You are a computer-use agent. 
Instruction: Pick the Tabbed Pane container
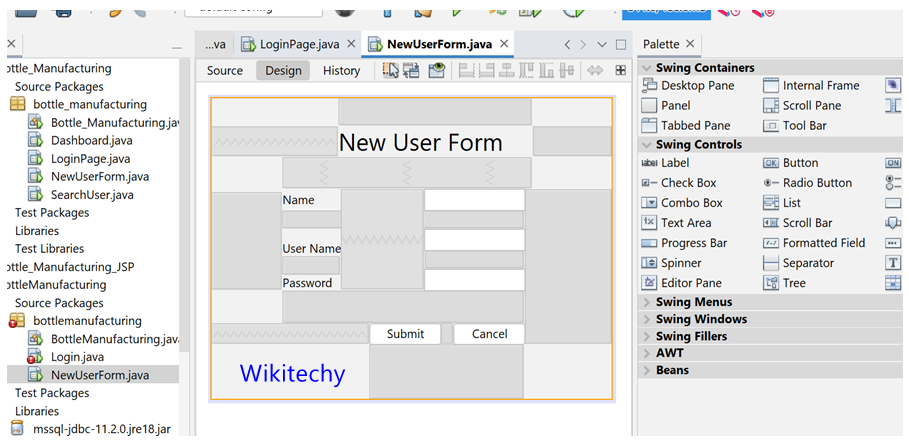coord(695,126)
